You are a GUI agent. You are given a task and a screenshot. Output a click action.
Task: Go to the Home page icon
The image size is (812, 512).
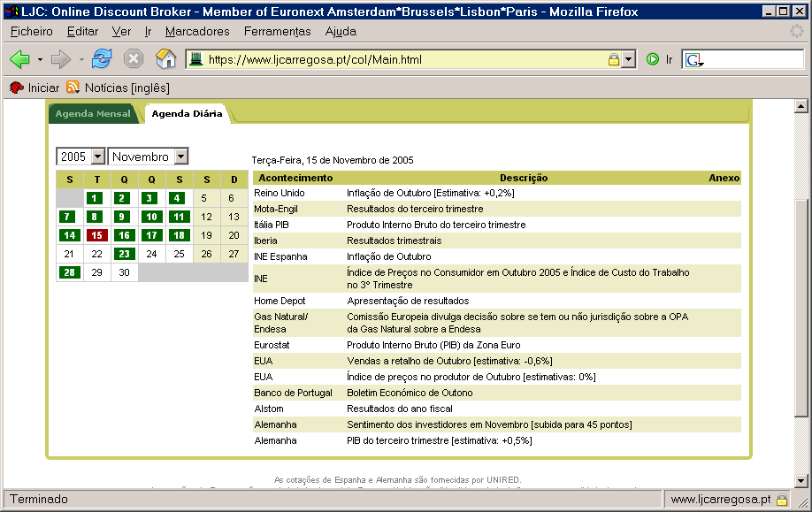click(x=165, y=59)
